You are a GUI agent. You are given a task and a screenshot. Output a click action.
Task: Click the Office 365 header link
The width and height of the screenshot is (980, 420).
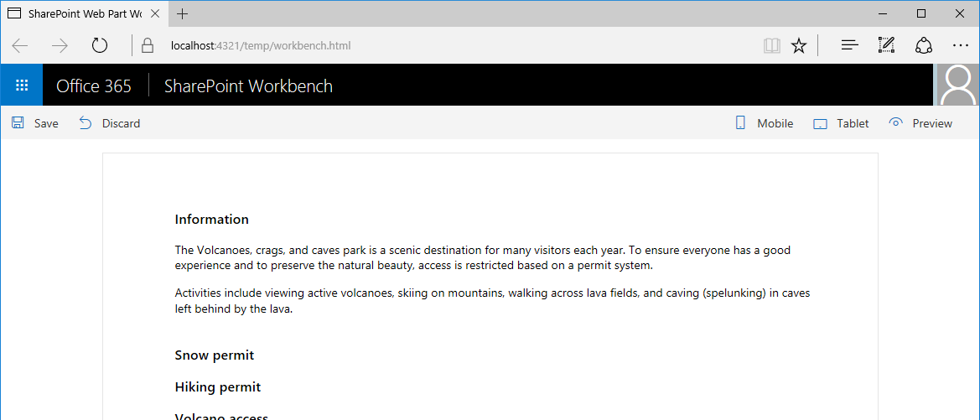click(x=94, y=86)
